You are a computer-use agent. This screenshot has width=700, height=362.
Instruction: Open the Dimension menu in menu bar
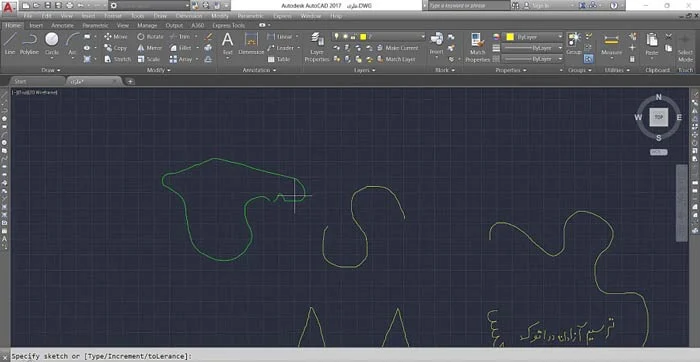pos(189,16)
